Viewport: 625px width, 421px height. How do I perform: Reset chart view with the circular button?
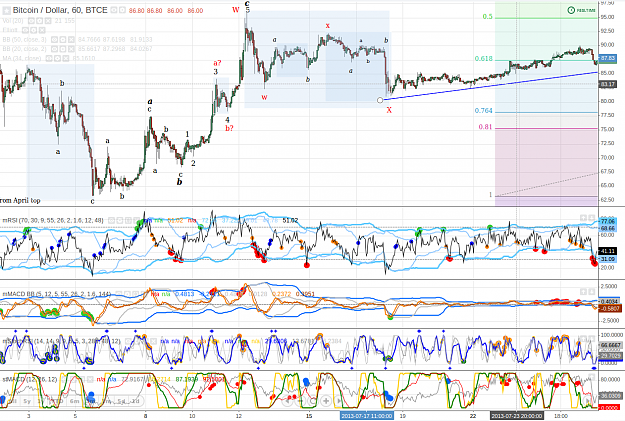coord(312,401)
